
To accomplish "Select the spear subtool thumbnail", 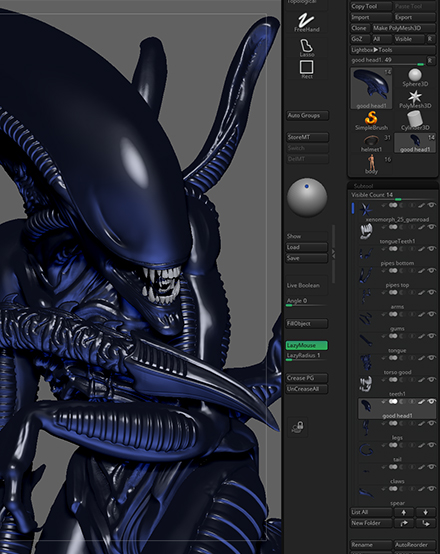I will point(365,493).
